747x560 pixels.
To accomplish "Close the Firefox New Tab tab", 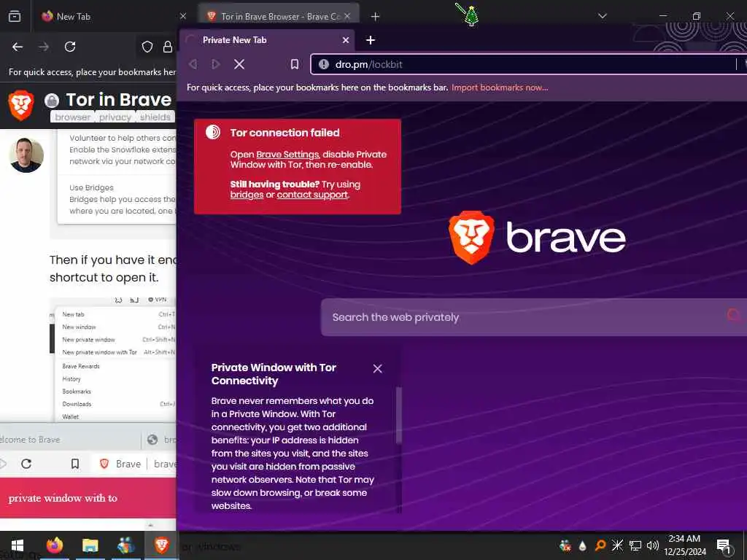I will tap(183, 16).
